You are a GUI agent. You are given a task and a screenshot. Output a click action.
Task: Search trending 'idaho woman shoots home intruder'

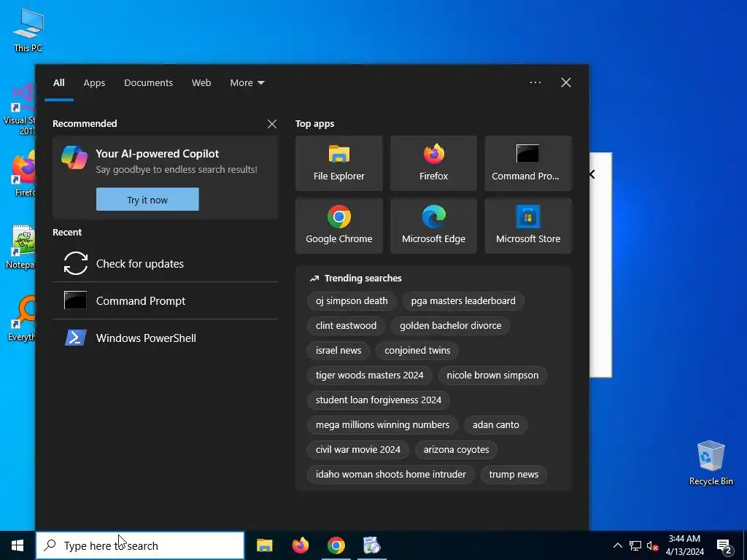click(391, 474)
